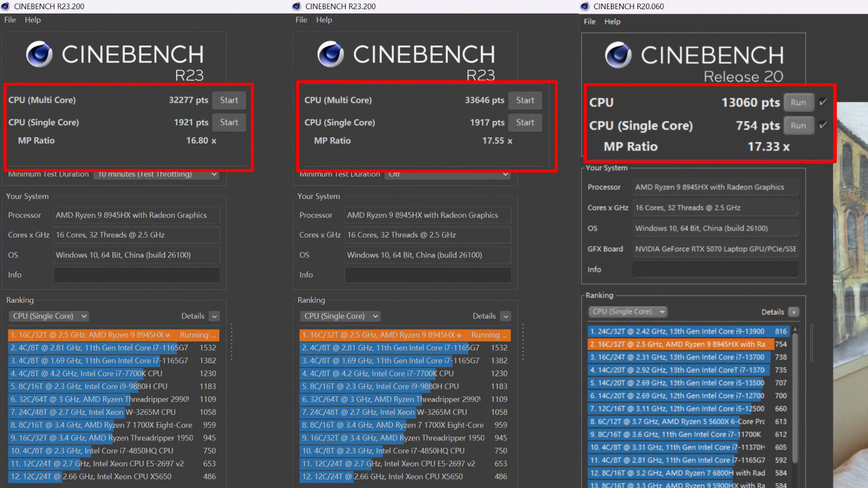Select the Threadripper 1950 row in middle window
The width and height of the screenshot is (868, 488).
pyautogui.click(x=405, y=438)
